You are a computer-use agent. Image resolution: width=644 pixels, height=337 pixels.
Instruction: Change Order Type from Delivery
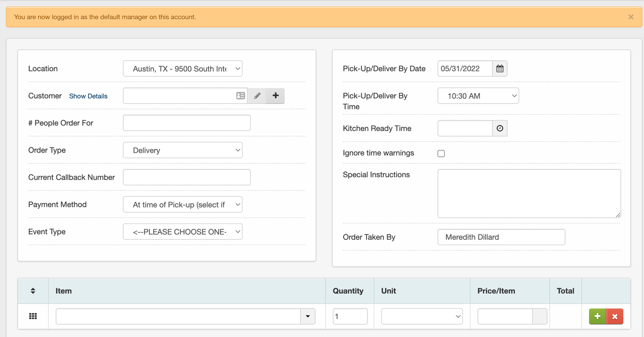coord(182,150)
